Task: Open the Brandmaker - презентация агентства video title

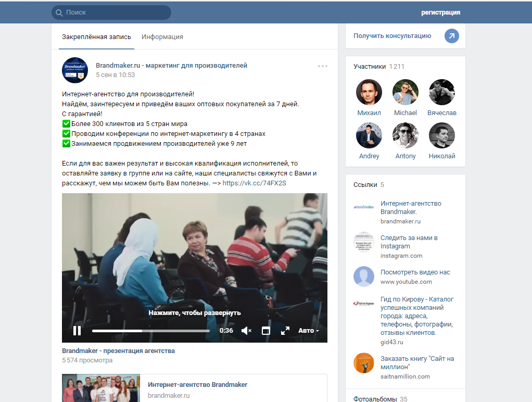Action: [118, 351]
